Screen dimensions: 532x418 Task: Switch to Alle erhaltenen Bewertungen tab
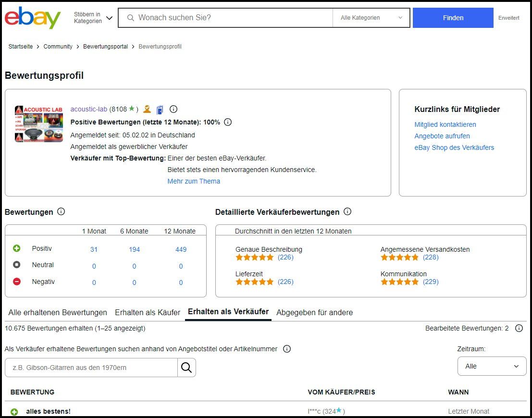coord(58,312)
